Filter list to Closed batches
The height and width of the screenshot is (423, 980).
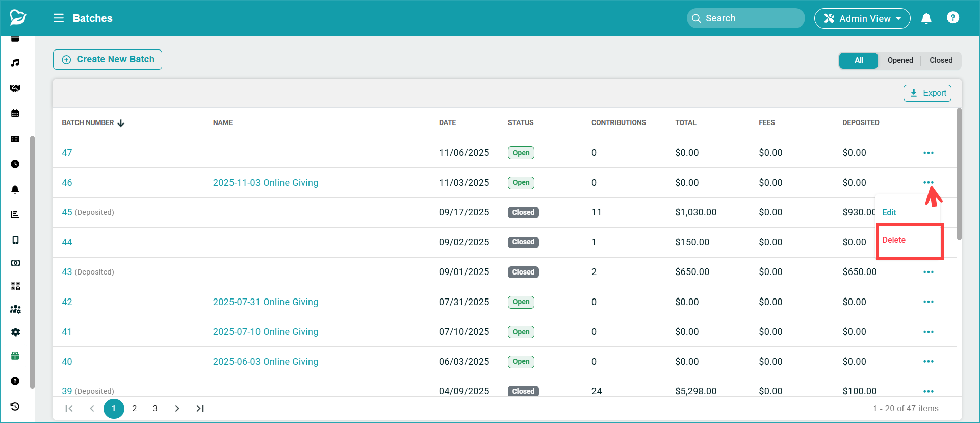[941, 60]
